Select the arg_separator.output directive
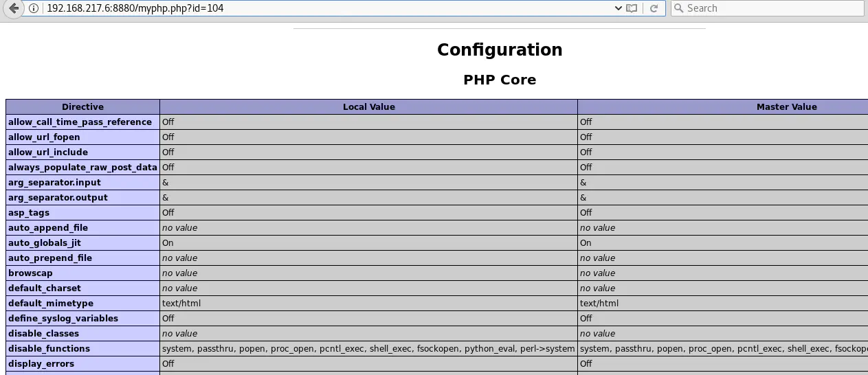This screenshot has height=375, width=868. coord(82,197)
